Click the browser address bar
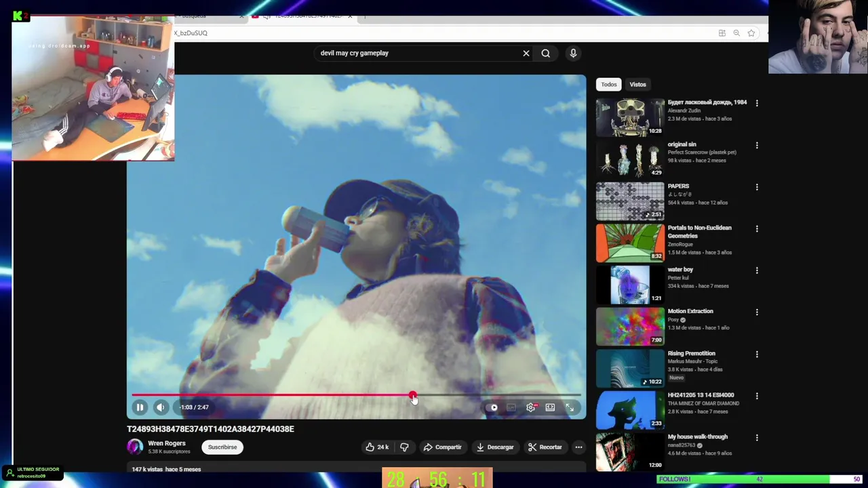The width and height of the screenshot is (868, 488). coord(441,33)
